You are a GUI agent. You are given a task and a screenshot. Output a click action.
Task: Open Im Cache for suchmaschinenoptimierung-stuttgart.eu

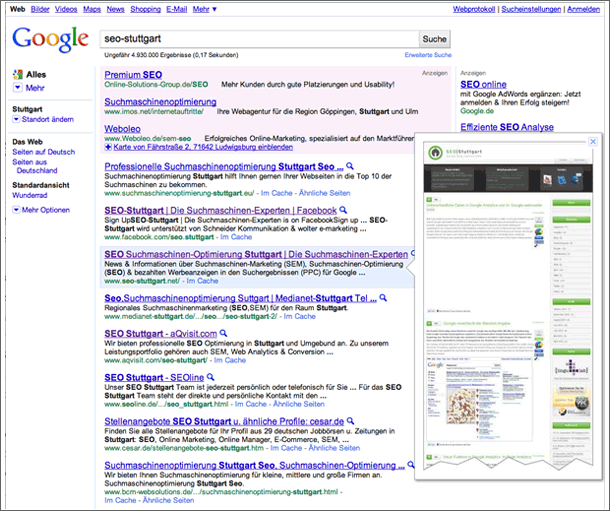(x=277, y=193)
